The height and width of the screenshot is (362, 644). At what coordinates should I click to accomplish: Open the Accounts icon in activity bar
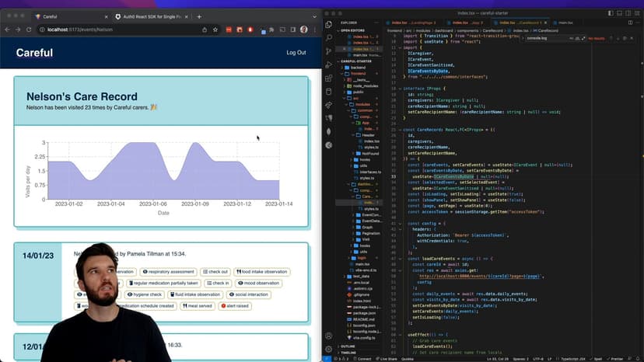[x=330, y=336]
